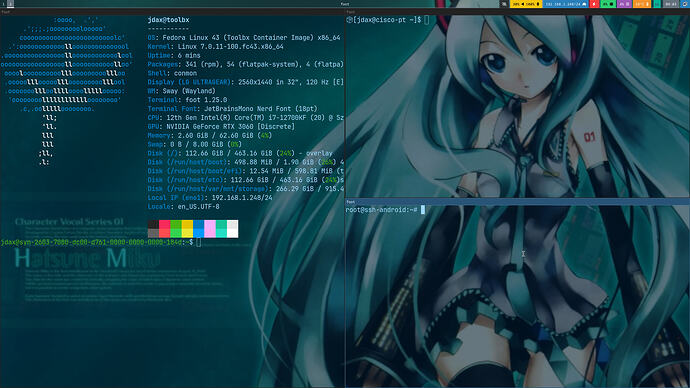Viewport: 690px width, 388px height.
Task: Click the jdax@toolbx header text
Action: [x=169, y=20]
